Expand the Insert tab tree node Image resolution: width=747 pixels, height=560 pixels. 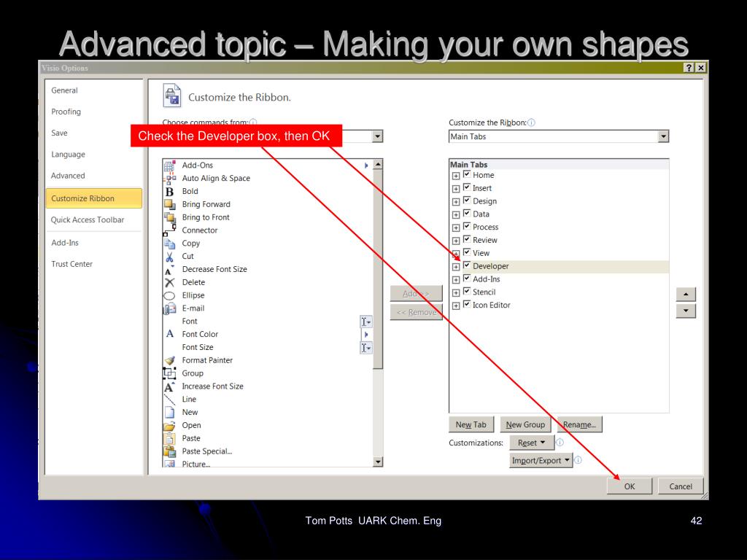coord(456,189)
